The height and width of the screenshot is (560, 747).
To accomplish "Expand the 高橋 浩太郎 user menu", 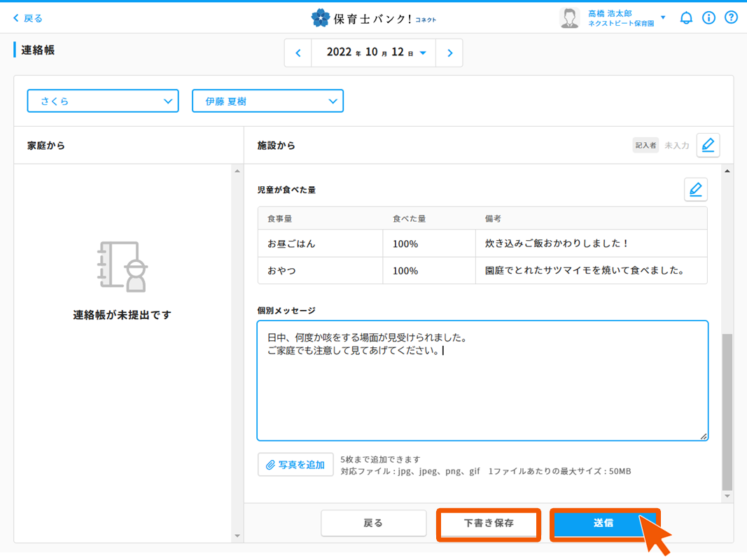I will tap(662, 17).
